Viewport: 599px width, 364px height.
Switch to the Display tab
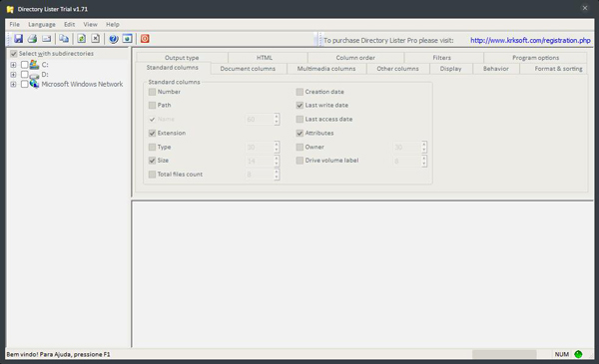[x=451, y=69]
